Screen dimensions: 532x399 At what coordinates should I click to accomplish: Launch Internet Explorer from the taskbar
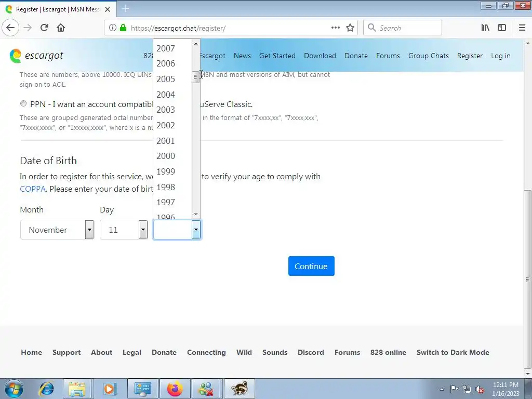(x=46, y=389)
